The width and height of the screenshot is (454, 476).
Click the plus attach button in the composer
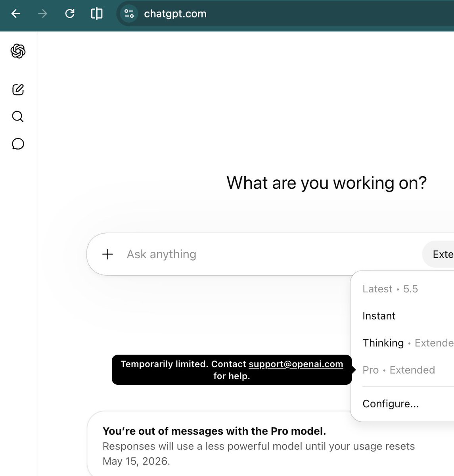click(108, 254)
